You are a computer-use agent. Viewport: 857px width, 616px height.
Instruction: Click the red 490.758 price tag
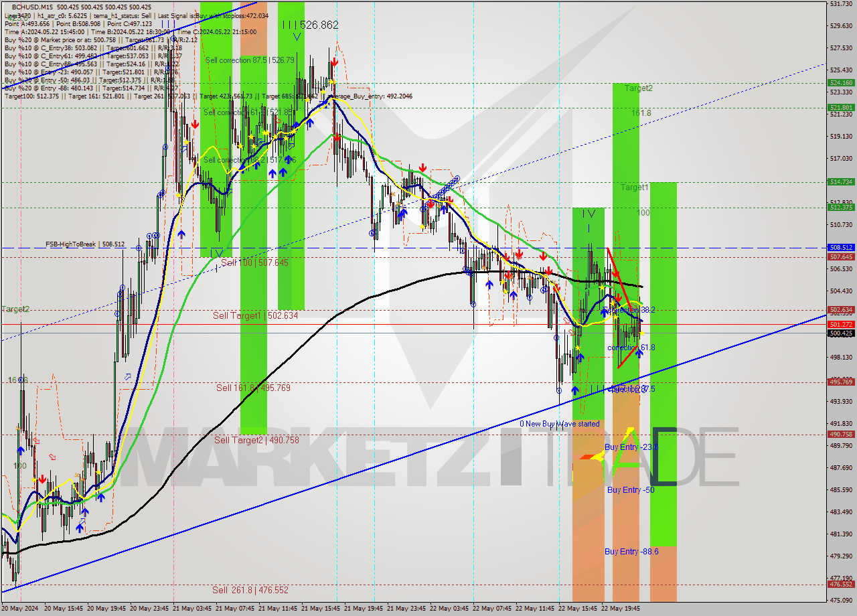click(841, 434)
